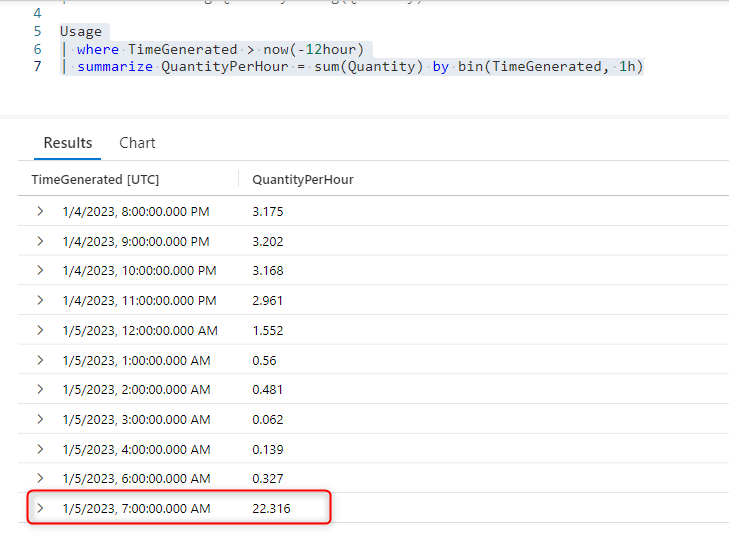Expand the 1/5/2023 1:00 AM row
This screenshot has width=729, height=538.
coord(41,360)
